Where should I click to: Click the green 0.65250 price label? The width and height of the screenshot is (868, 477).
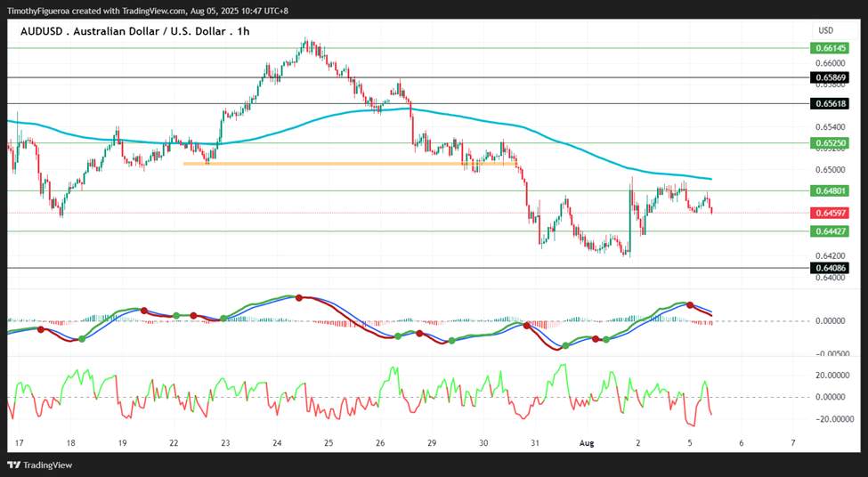[x=831, y=142]
